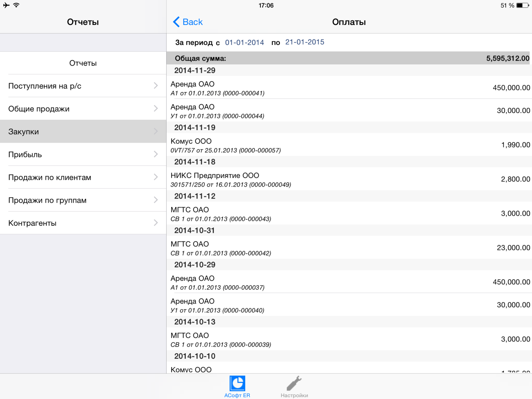Screen dimensions: 532x399
Task: Select Аренда ОАО payment 0000-000041
Action: tap(349, 88)
